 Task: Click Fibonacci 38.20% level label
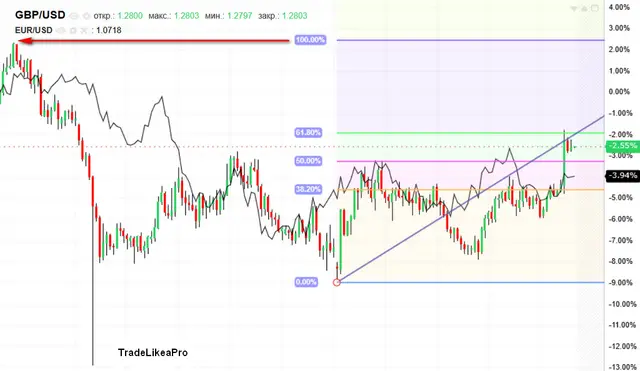[308, 189]
